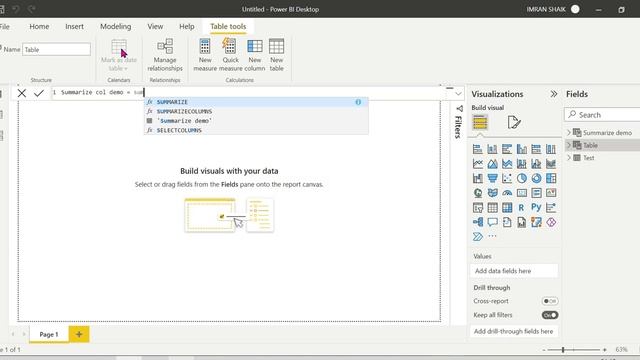The width and height of the screenshot is (640, 360).
Task: Select the Power Automate visual
Action: coord(478,237)
